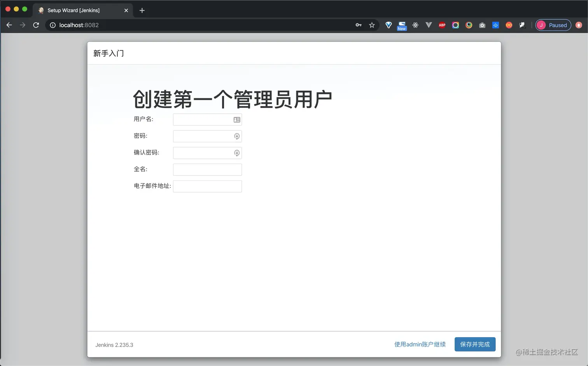Open the Adblock Plus ABP extension

[x=442, y=25]
